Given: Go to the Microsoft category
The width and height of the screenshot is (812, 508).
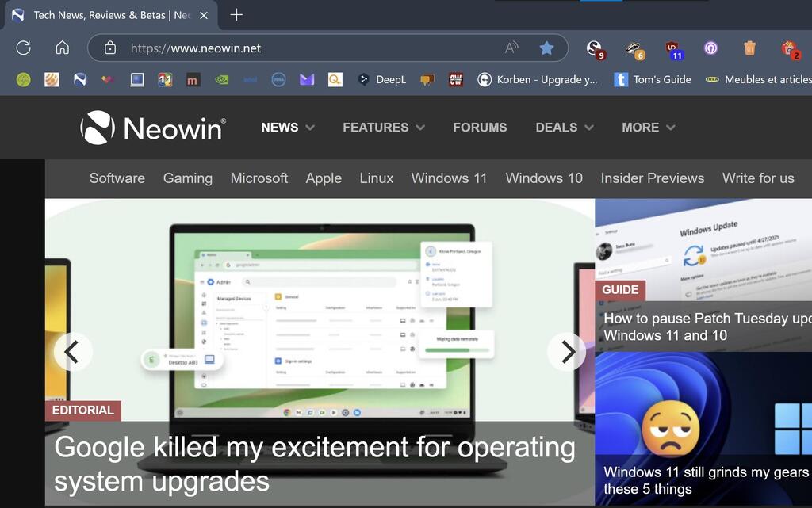Looking at the screenshot, I should [259, 178].
